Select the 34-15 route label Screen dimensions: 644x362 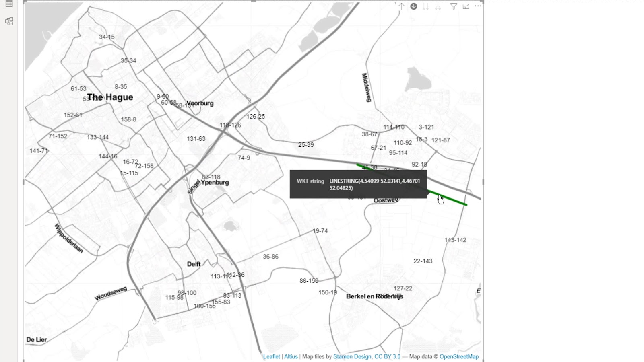(107, 37)
